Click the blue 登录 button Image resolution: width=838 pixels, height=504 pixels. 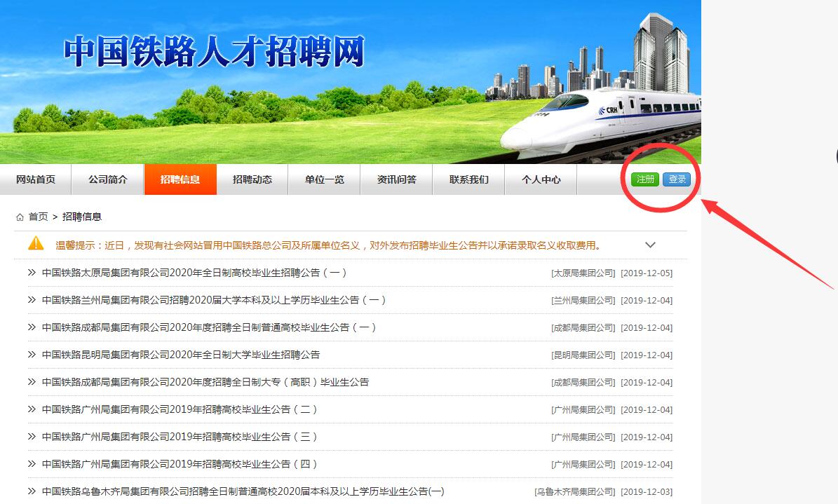click(677, 179)
